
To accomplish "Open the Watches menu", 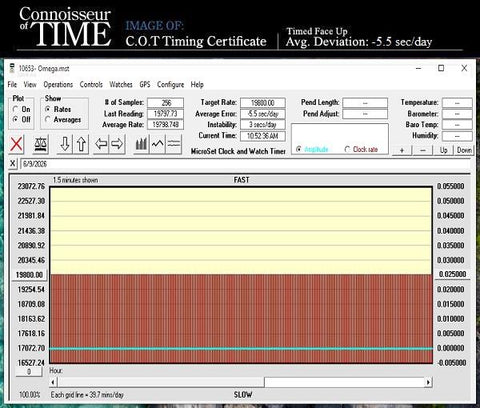I will coord(121,85).
